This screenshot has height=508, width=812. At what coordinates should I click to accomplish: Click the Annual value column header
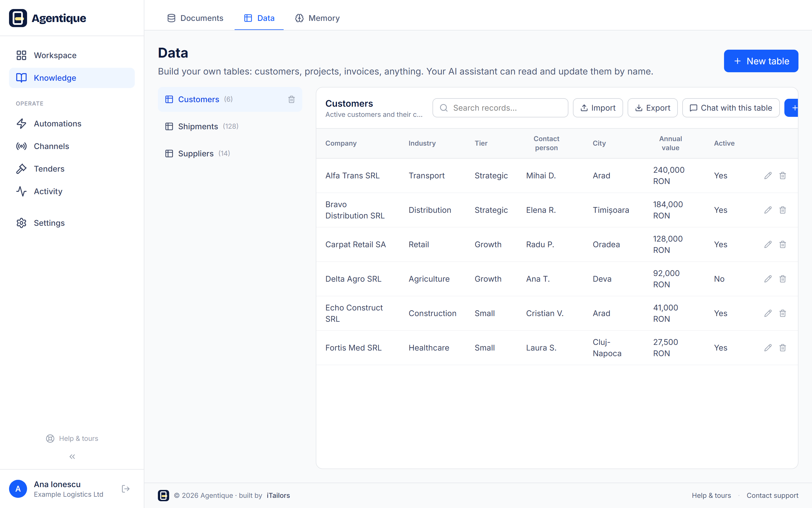point(670,143)
